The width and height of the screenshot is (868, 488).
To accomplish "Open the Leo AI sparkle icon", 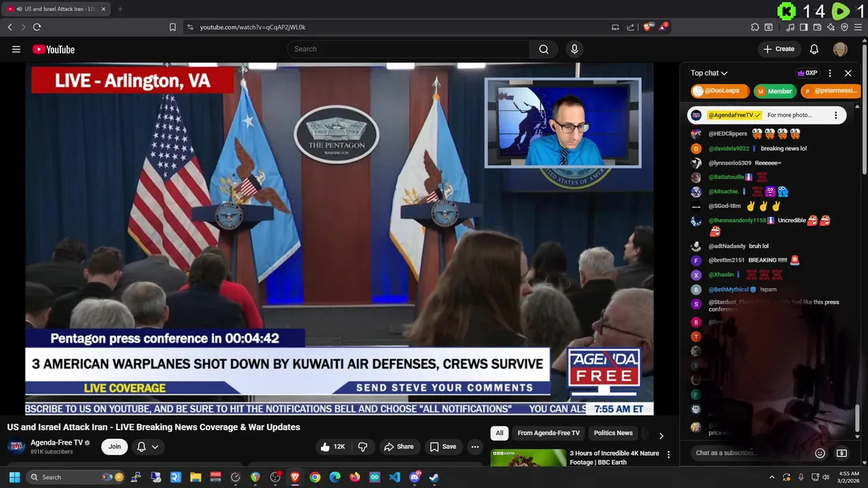I will 831,27.
